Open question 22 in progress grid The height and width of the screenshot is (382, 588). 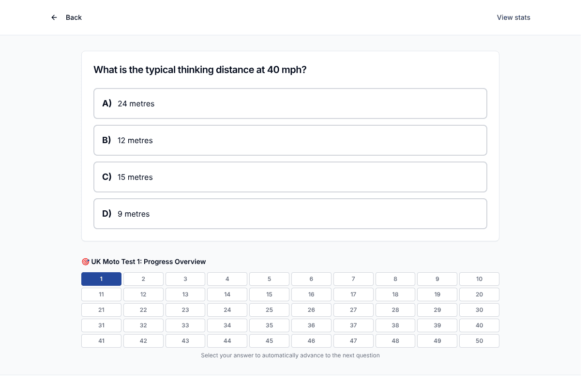[x=143, y=310]
